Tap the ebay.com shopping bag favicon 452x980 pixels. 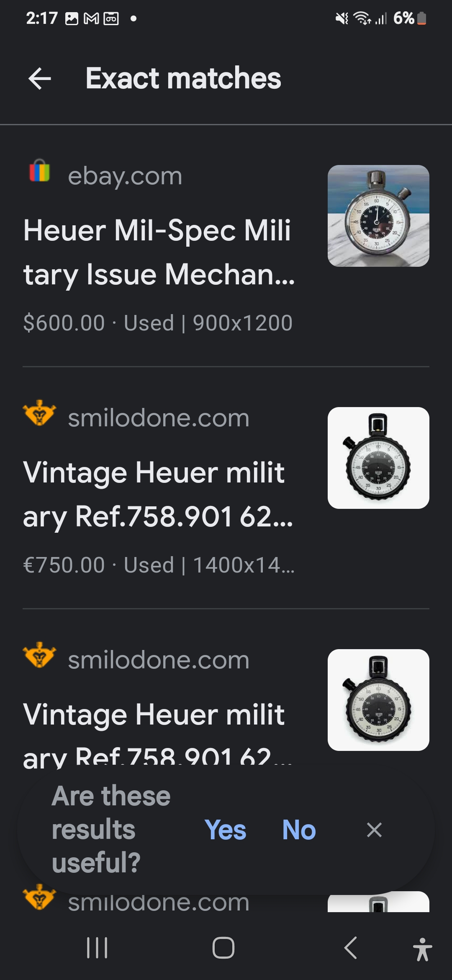[x=40, y=171]
